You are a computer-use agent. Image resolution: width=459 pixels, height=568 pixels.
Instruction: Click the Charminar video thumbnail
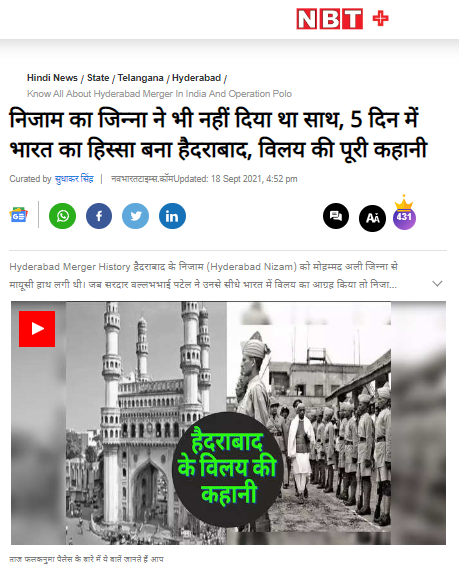(228, 423)
